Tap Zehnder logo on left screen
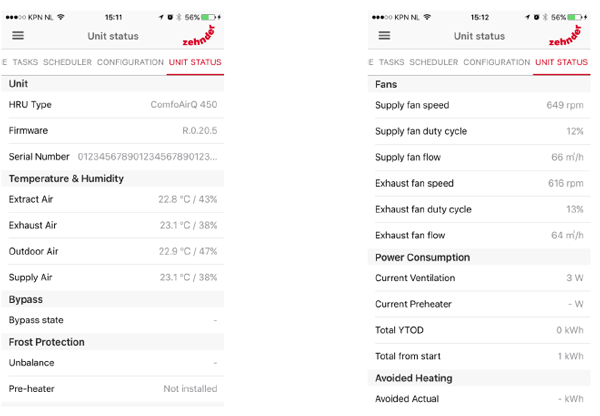The image size is (600, 416). 199,36
